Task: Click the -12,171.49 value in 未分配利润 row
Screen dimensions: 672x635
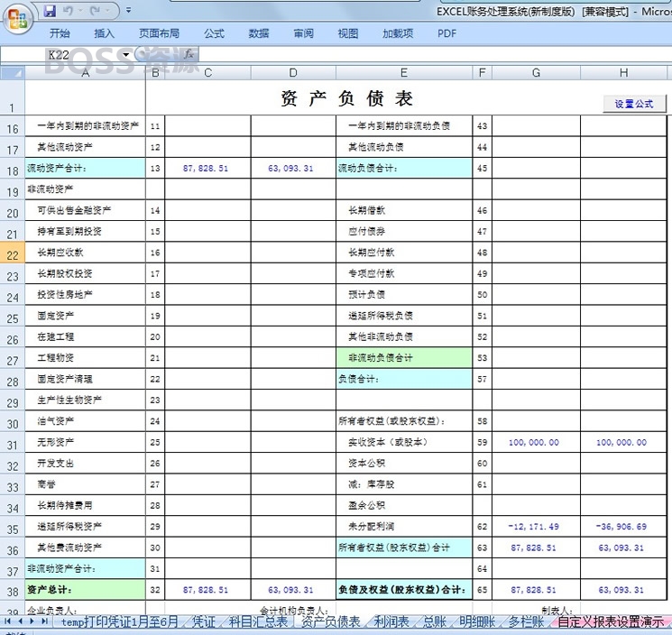Action: [534, 526]
